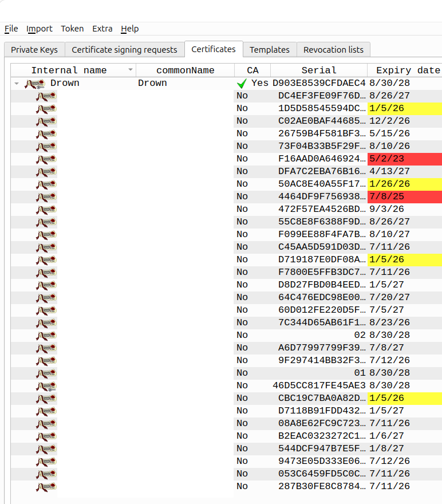Switch to the Private Keys tab

coord(34,50)
